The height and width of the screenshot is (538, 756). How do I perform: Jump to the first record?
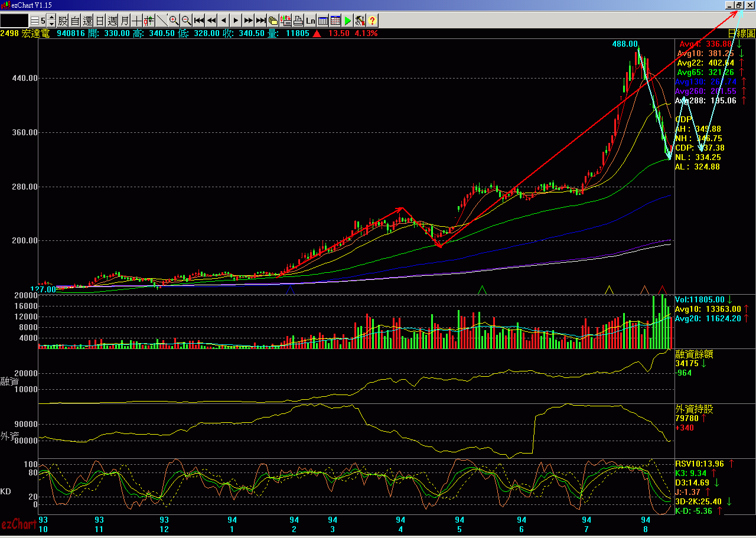point(199,21)
